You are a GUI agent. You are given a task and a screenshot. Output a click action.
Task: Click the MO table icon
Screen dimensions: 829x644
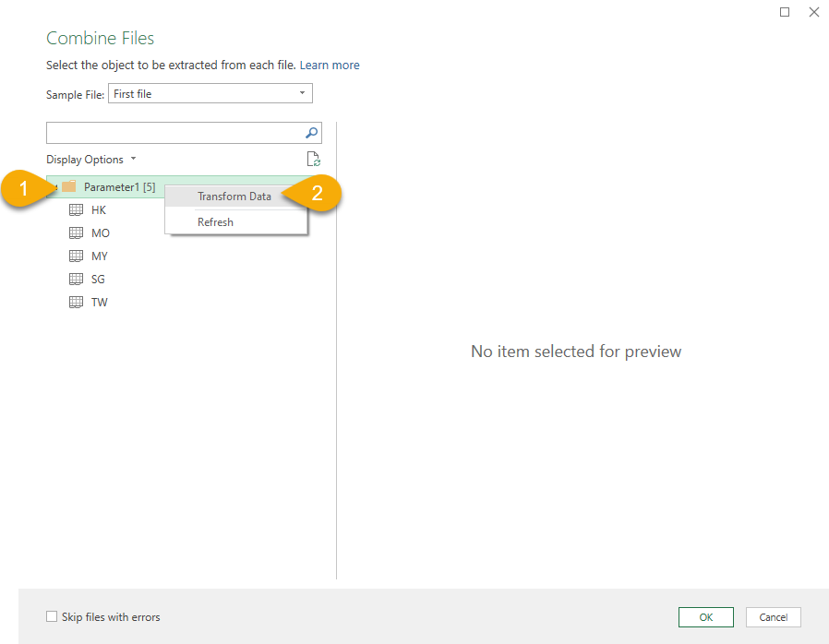[x=77, y=233]
